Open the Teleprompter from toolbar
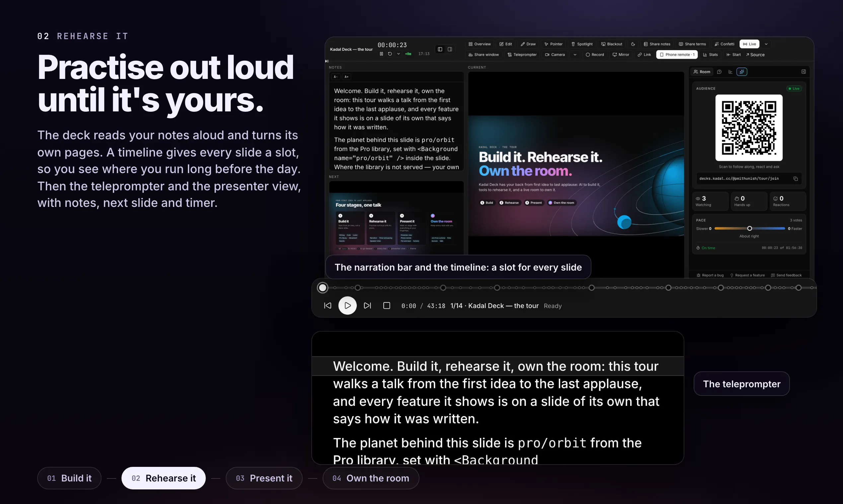The height and width of the screenshot is (504, 843). pyautogui.click(x=522, y=55)
